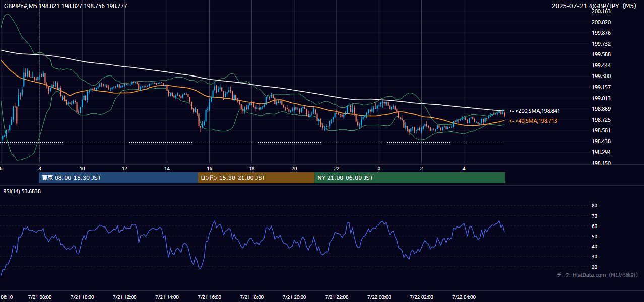The image size is (644, 302).
Task: Click the 7/21 16:00 time label
Action: [209, 297]
